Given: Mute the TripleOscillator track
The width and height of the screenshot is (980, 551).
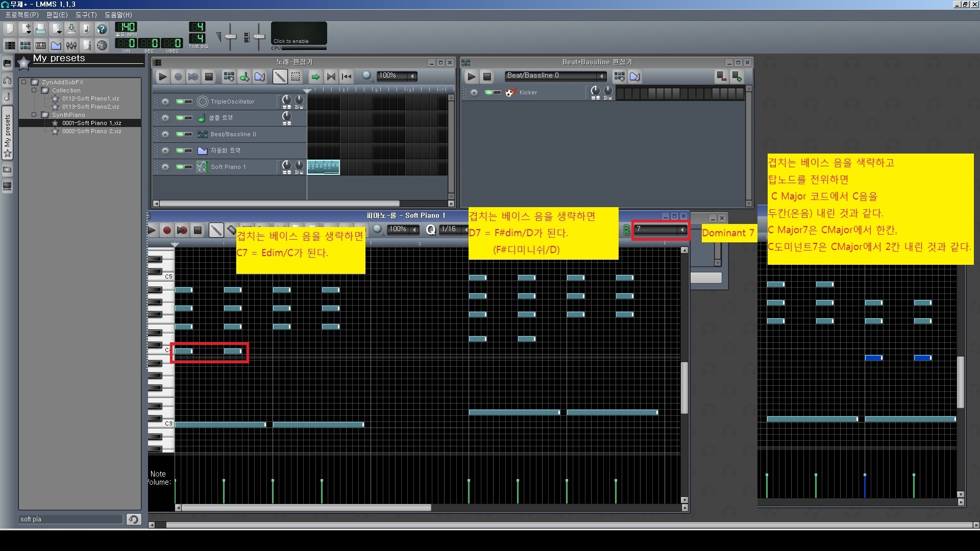Looking at the screenshot, I should coord(180,102).
